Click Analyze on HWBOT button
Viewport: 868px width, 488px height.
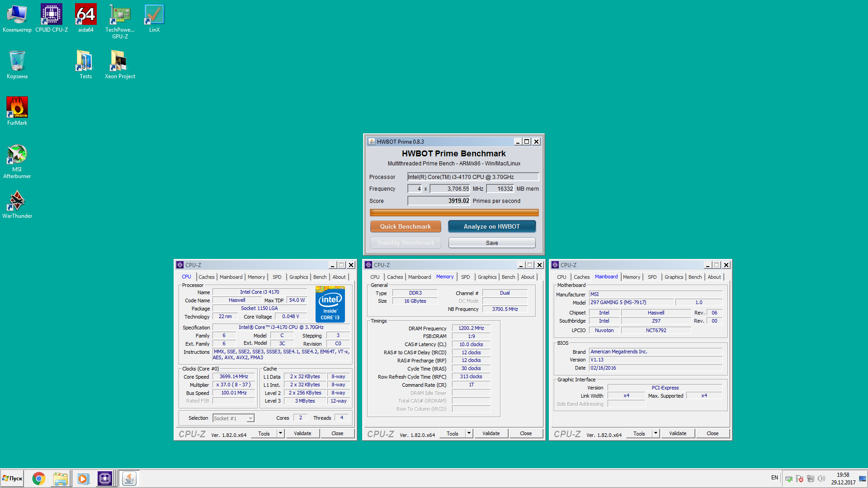point(492,226)
